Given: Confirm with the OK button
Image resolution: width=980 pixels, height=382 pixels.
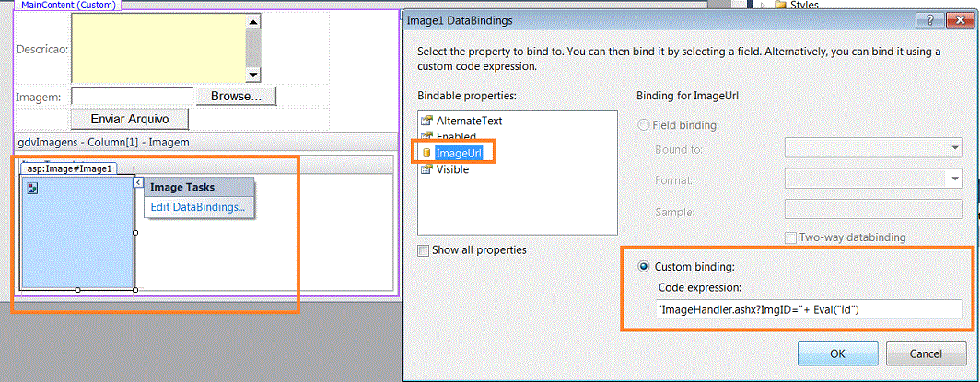Looking at the screenshot, I should click(837, 353).
